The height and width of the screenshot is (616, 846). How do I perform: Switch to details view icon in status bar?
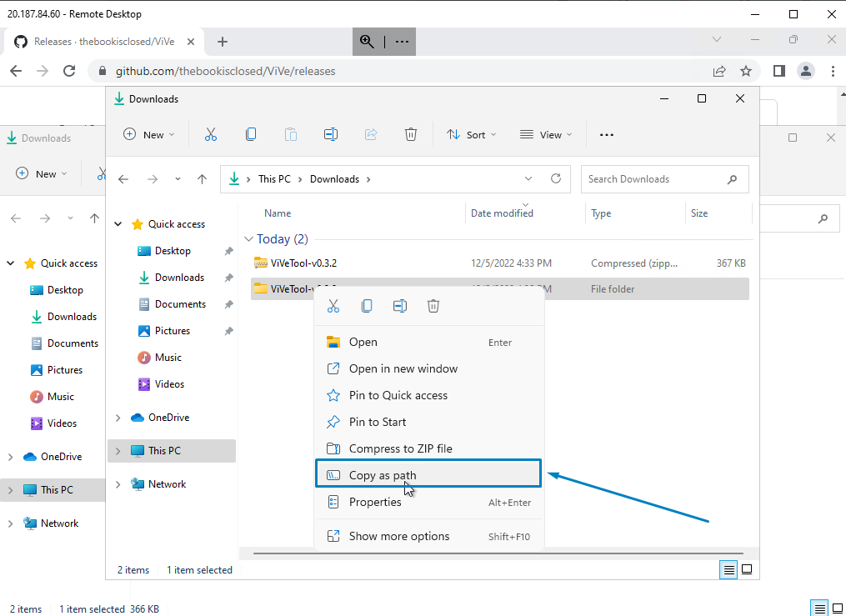[x=729, y=569]
